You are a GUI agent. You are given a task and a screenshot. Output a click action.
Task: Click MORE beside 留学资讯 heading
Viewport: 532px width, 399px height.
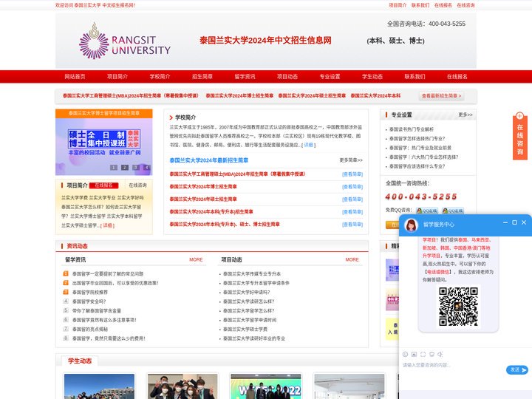click(x=196, y=259)
